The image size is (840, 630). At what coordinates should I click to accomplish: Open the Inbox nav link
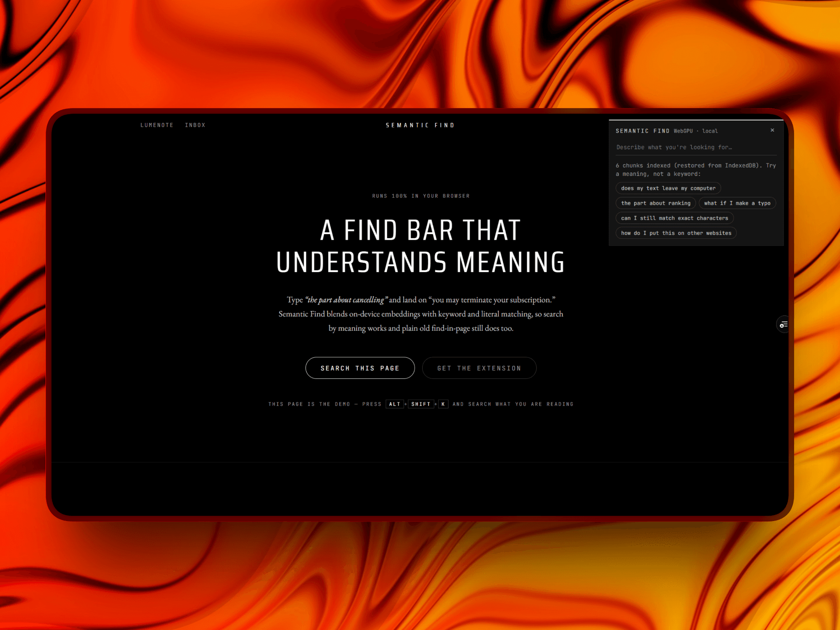click(195, 125)
